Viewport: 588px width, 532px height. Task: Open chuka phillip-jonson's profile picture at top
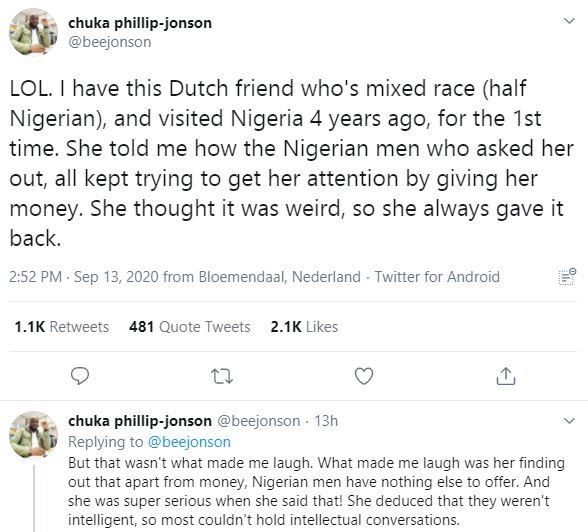coord(33,31)
